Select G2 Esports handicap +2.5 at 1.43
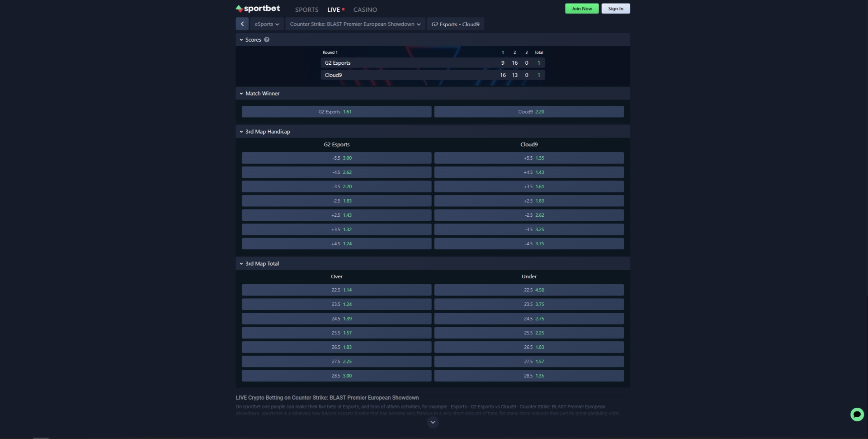Screen dimensions: 868x439 coord(336,215)
